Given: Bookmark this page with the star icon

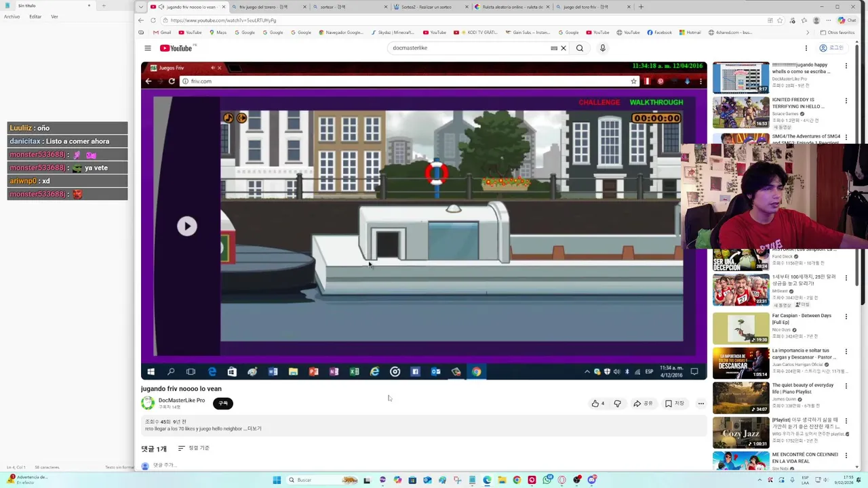Looking at the screenshot, I should pos(780,20).
